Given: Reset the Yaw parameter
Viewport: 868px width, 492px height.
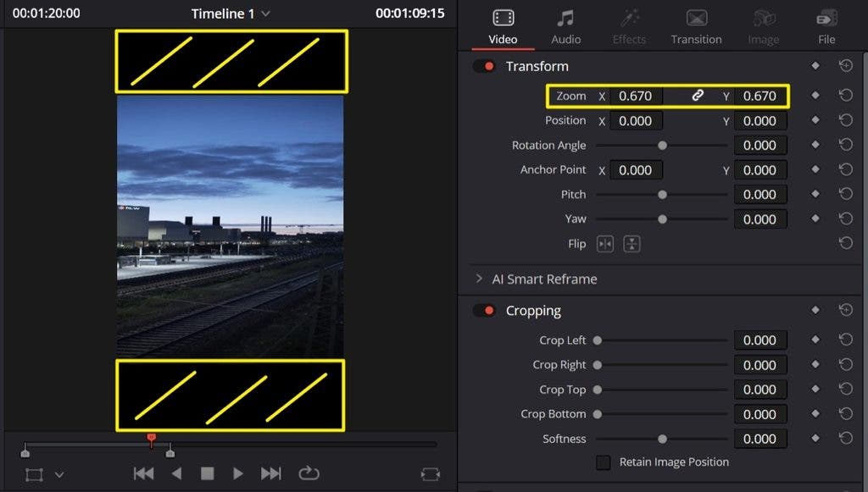Looking at the screenshot, I should (x=846, y=218).
